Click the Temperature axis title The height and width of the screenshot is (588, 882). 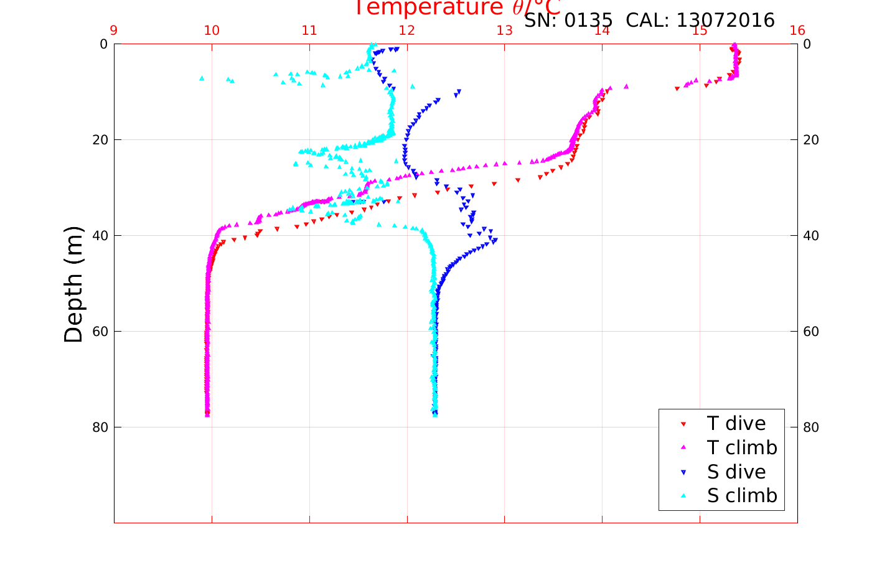tap(457, 7)
